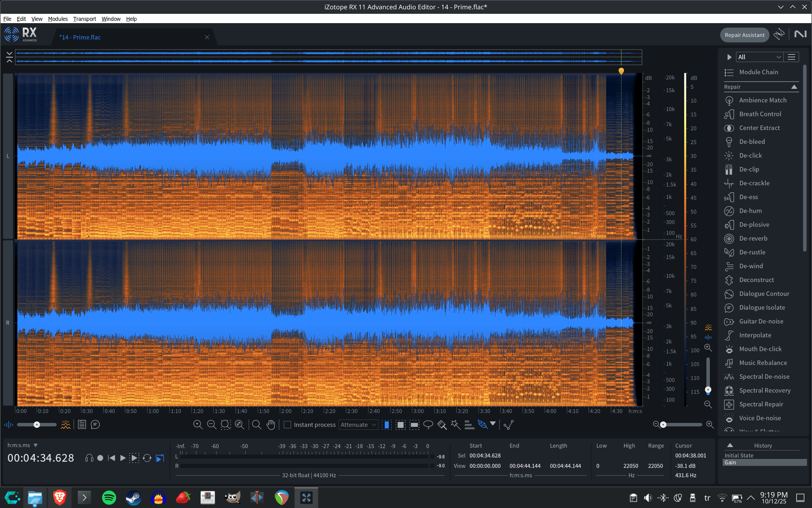Zoom to selection icon
The image size is (812, 508).
tap(225, 425)
